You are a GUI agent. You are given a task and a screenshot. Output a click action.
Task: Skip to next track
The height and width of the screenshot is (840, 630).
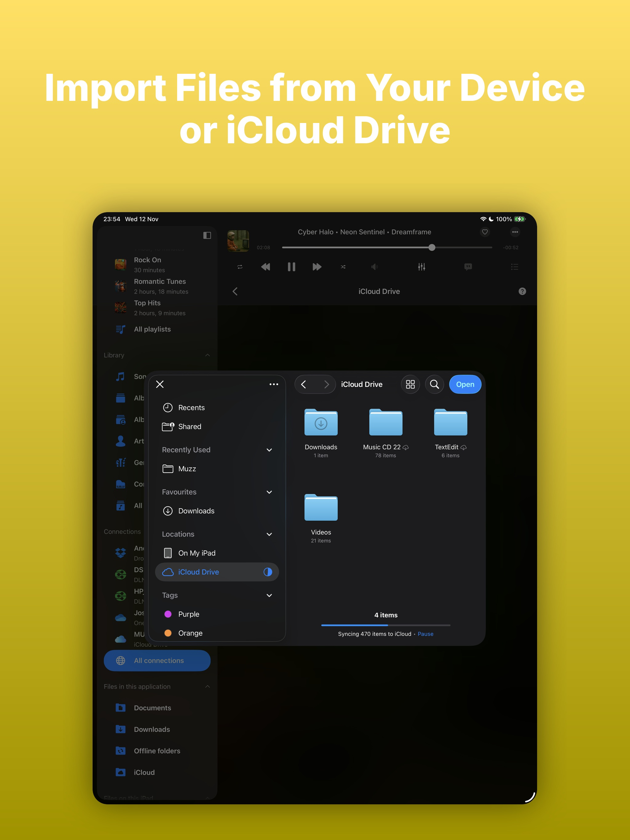[x=317, y=267]
